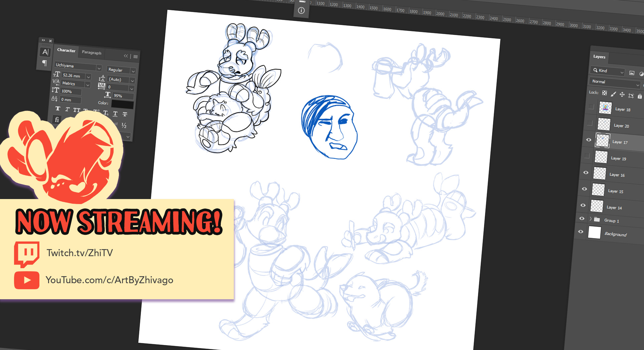This screenshot has height=350, width=644.
Task: Show hidden Layer 19
Action: (587, 156)
